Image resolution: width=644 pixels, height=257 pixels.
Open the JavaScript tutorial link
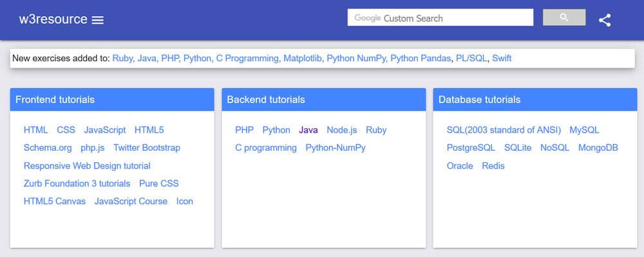(x=105, y=130)
